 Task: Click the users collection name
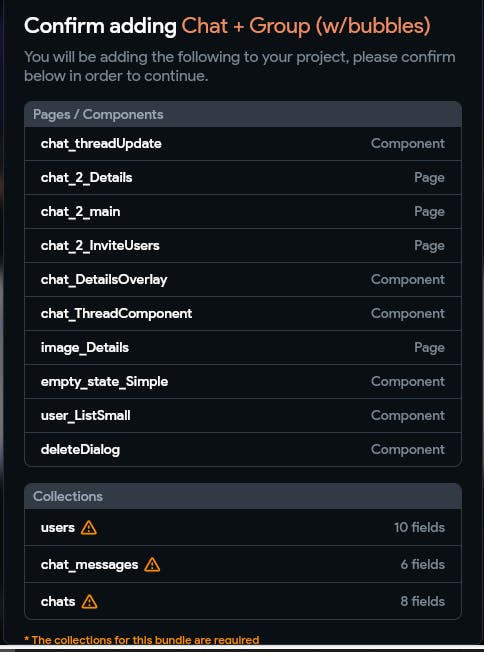point(58,528)
